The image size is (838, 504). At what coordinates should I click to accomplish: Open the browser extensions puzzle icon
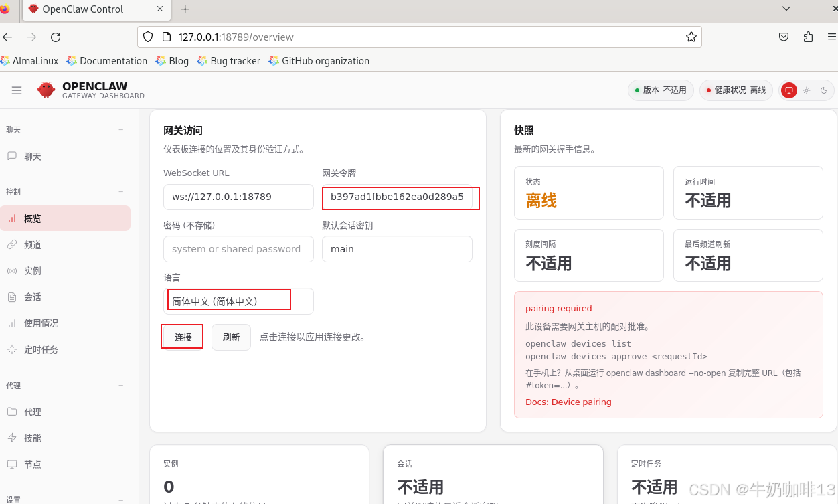tap(808, 37)
